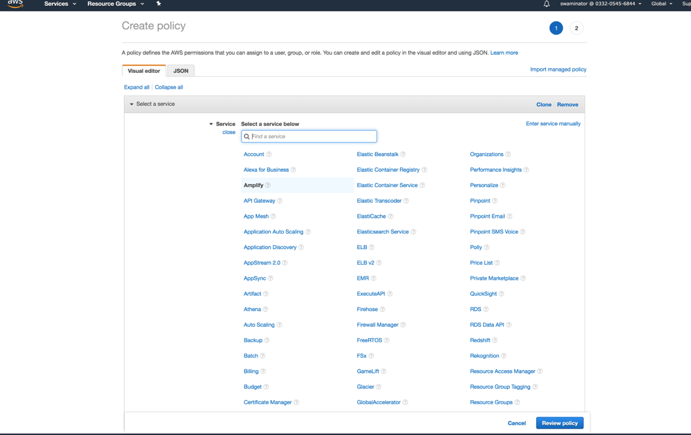Click Enter service manually link
Image resolution: width=691 pixels, height=435 pixels.
tap(553, 124)
